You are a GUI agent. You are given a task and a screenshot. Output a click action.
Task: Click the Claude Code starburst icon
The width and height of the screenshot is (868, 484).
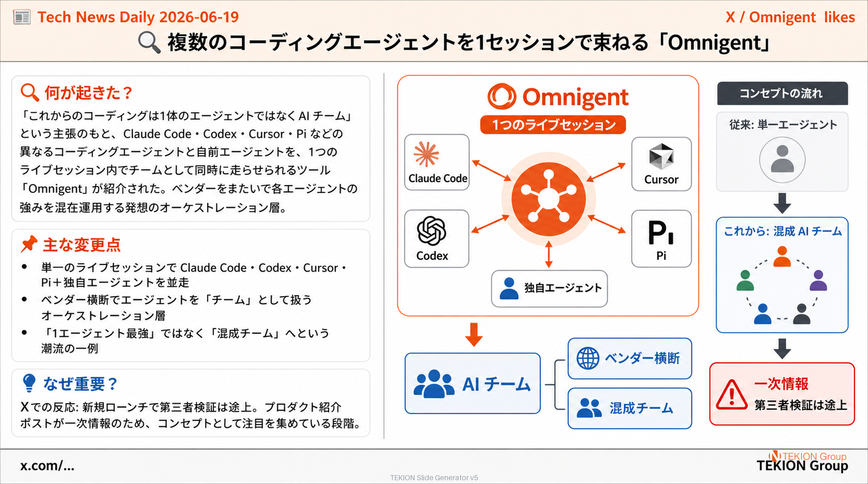click(426, 154)
